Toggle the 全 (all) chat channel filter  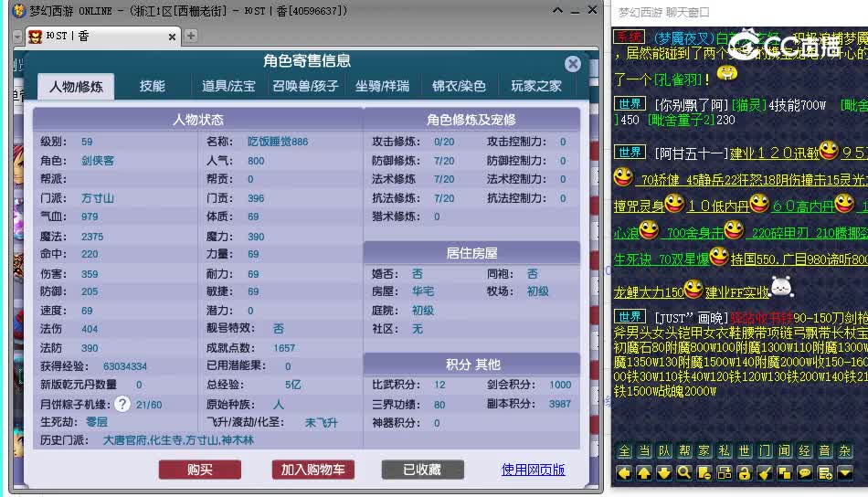[x=624, y=451]
